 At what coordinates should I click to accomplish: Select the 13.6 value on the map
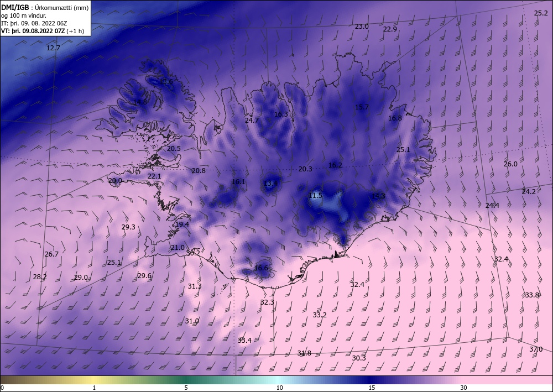pyautogui.click(x=166, y=82)
